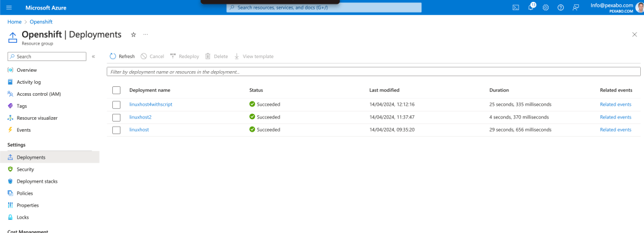This screenshot has height=233, width=644.
Task: Go to Openshift breadcrumb
Action: click(x=41, y=22)
